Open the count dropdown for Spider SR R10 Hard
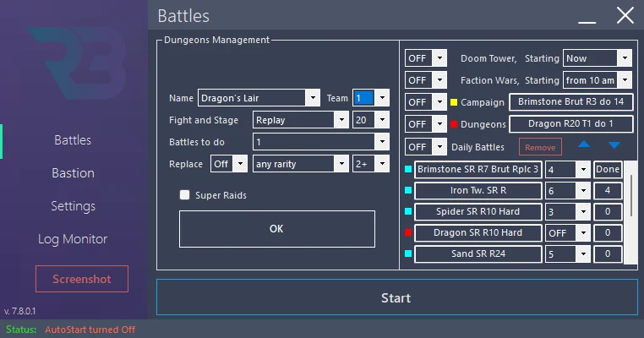 [x=583, y=211]
